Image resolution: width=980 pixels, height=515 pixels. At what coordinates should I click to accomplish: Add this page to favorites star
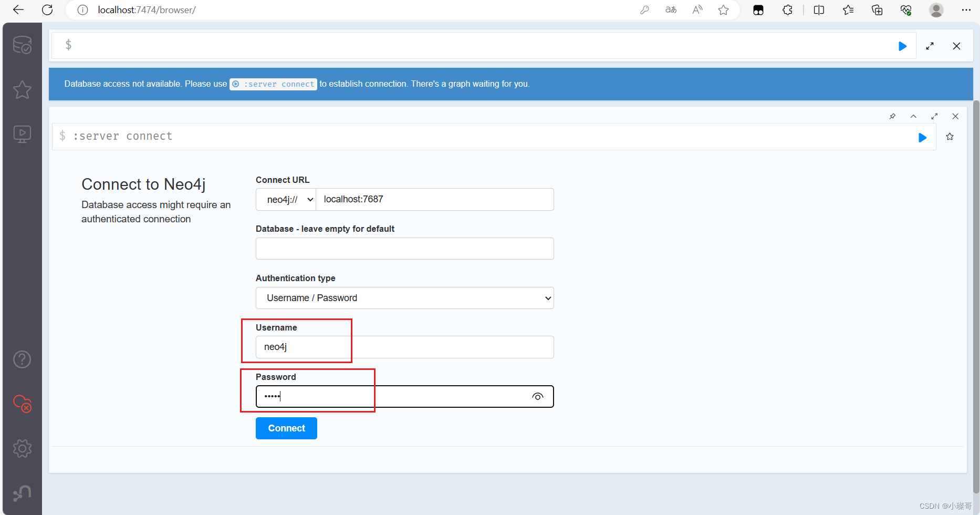724,10
